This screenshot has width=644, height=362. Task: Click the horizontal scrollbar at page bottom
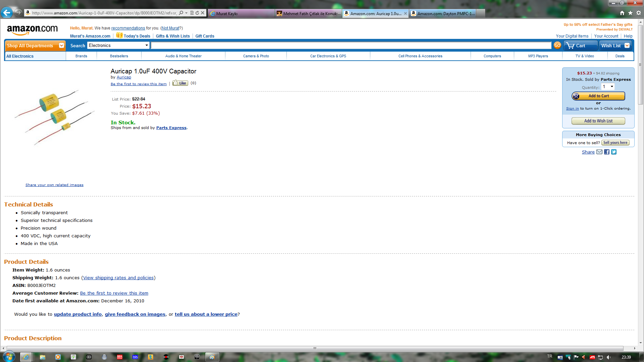point(315,348)
